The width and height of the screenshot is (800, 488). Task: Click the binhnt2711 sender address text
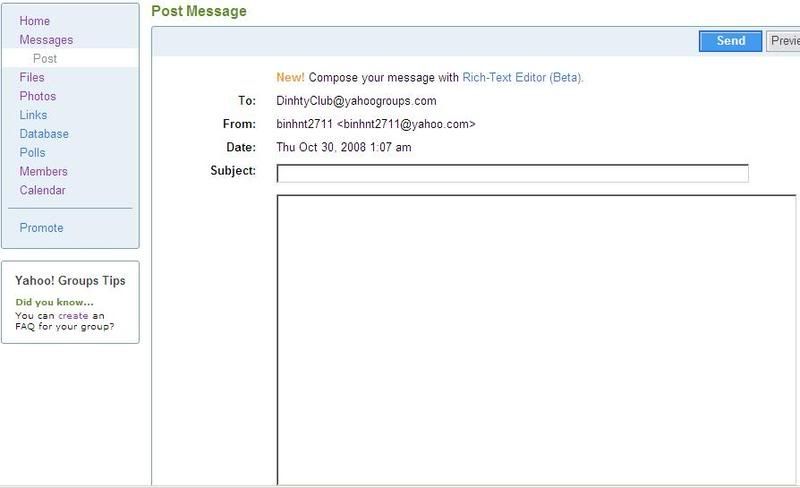point(375,124)
